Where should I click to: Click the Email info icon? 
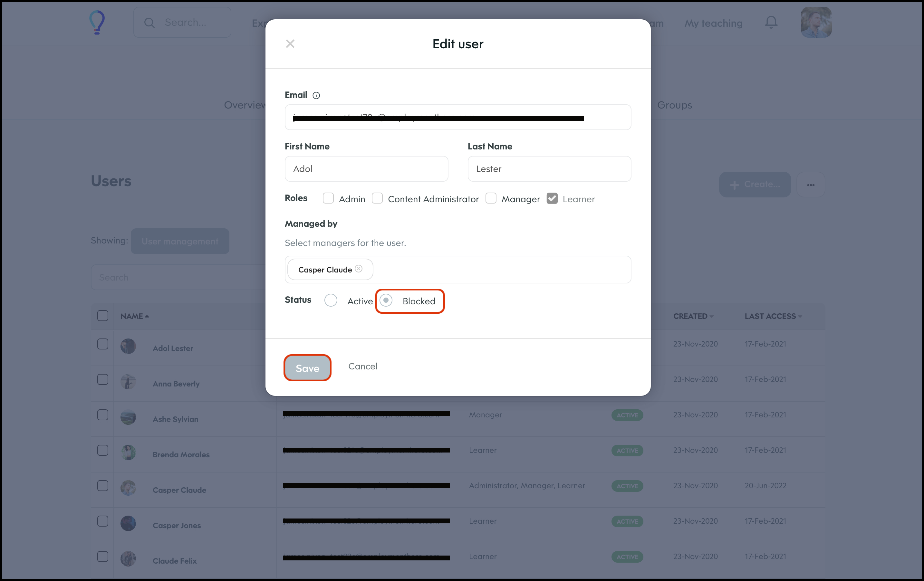[316, 95]
